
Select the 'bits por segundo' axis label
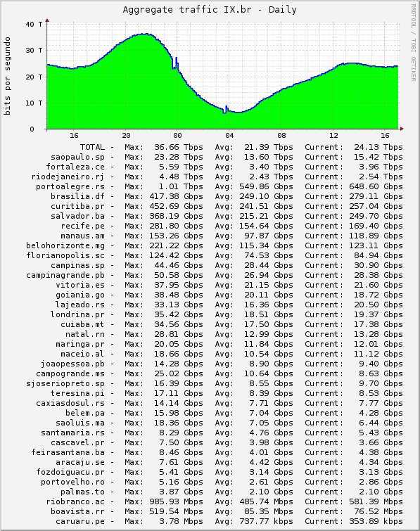[7, 76]
